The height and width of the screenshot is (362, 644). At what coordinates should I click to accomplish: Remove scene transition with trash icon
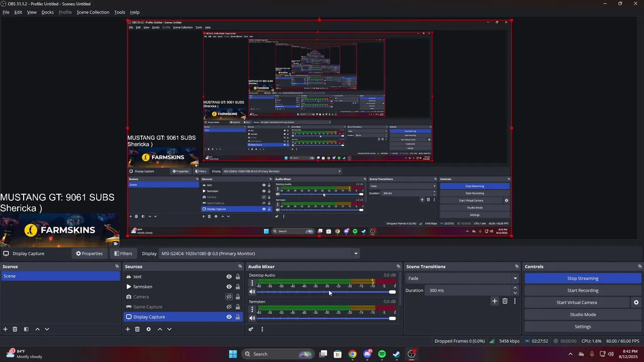pos(505,301)
